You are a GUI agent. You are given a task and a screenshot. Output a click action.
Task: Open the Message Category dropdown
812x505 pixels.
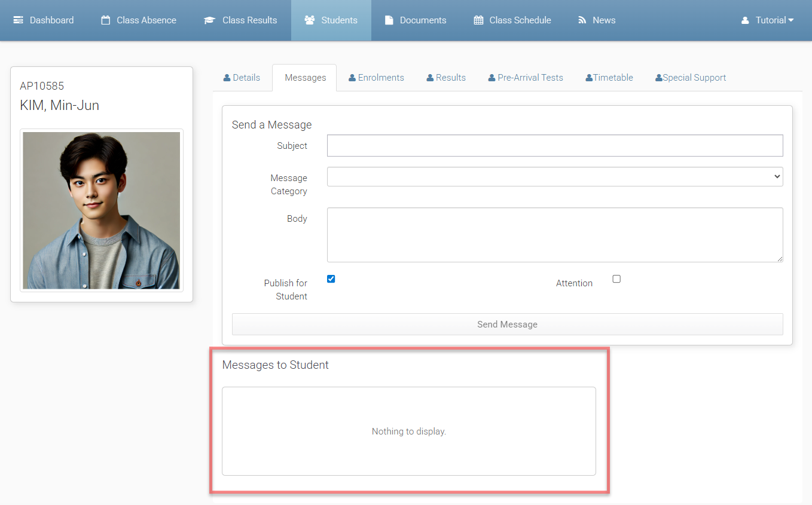pyautogui.click(x=554, y=176)
